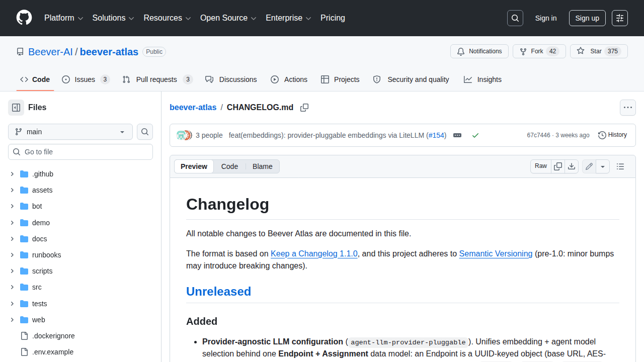Open the Platform menu

pos(63,18)
